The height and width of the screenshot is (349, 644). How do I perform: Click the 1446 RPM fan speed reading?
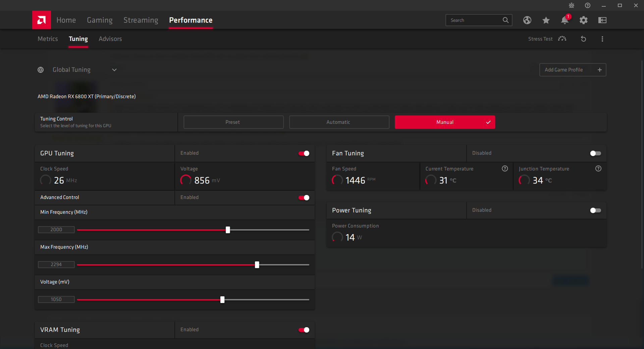pos(360,180)
